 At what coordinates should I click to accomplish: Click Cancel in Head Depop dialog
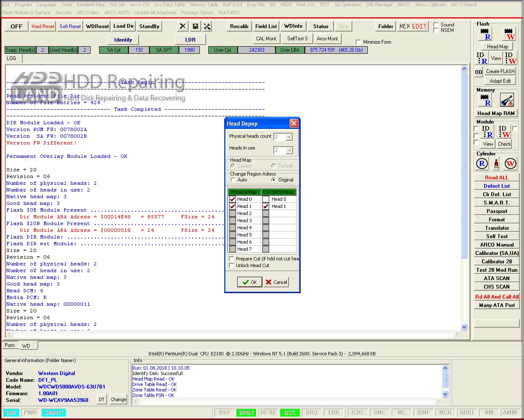(276, 282)
